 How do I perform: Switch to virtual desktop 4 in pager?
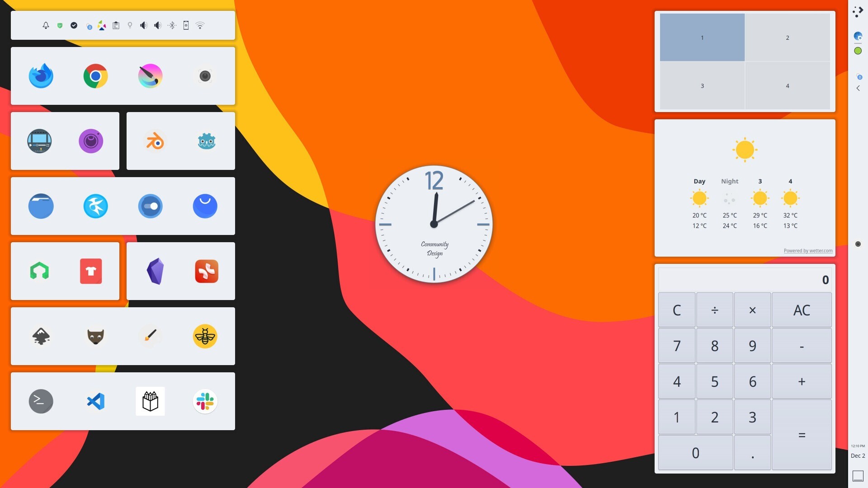click(x=787, y=85)
